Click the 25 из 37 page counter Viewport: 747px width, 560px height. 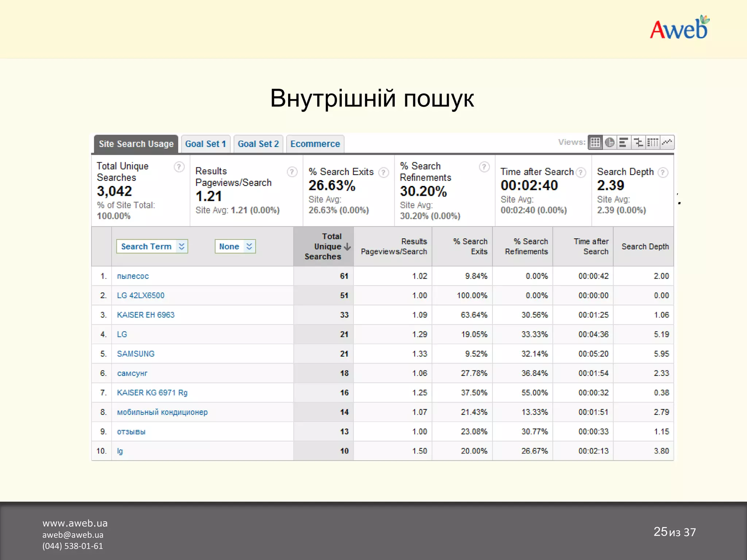[x=674, y=532]
